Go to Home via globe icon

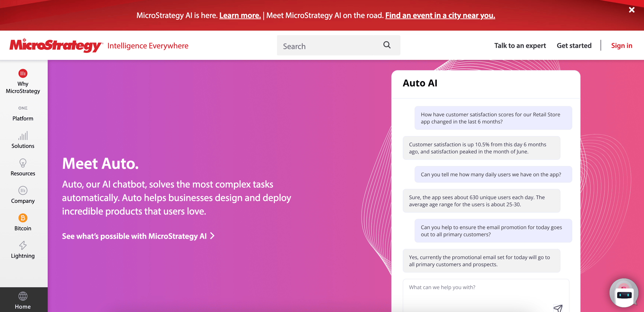[23, 296]
